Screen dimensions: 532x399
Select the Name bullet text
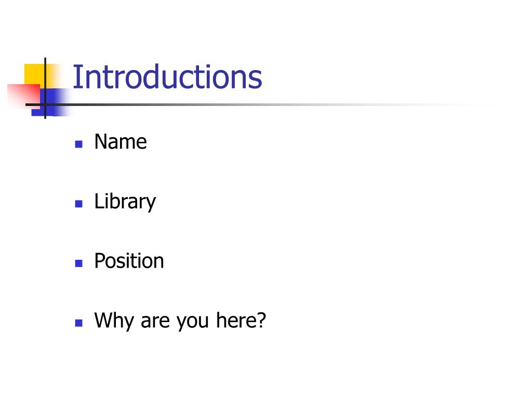tap(121, 141)
